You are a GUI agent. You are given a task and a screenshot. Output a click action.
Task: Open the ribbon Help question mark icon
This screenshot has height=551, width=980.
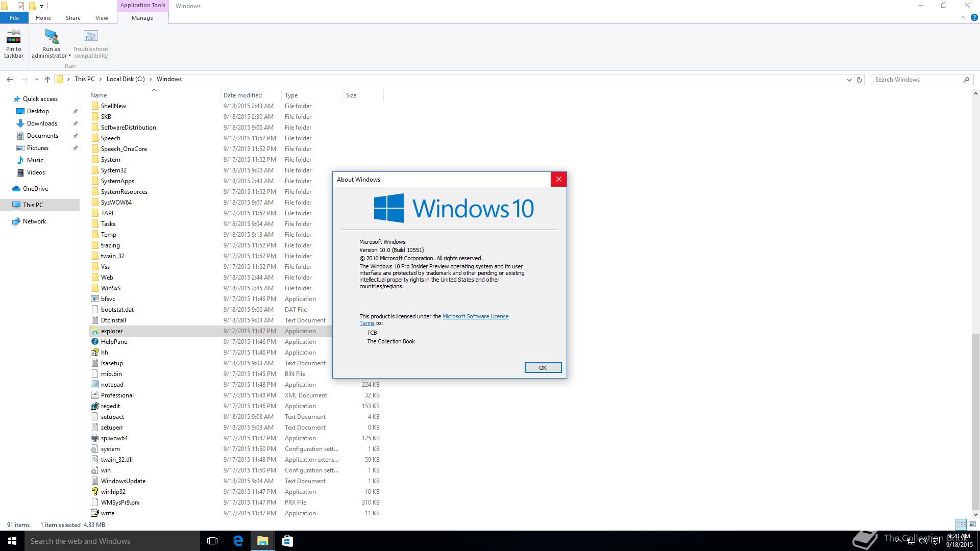coord(974,17)
